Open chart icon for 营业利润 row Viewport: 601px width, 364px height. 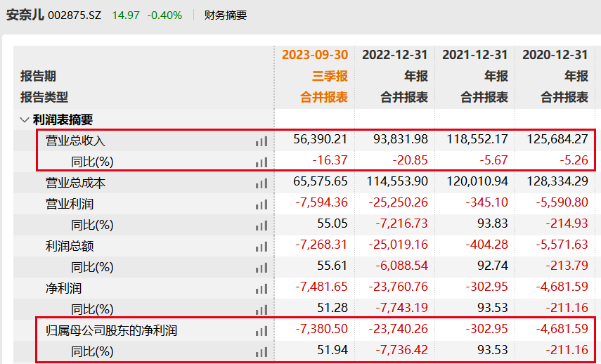tap(261, 204)
